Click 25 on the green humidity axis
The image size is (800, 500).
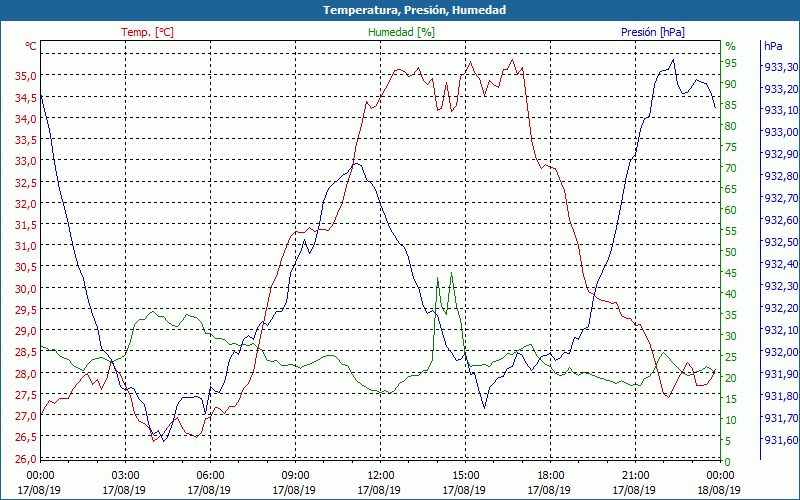(x=731, y=357)
